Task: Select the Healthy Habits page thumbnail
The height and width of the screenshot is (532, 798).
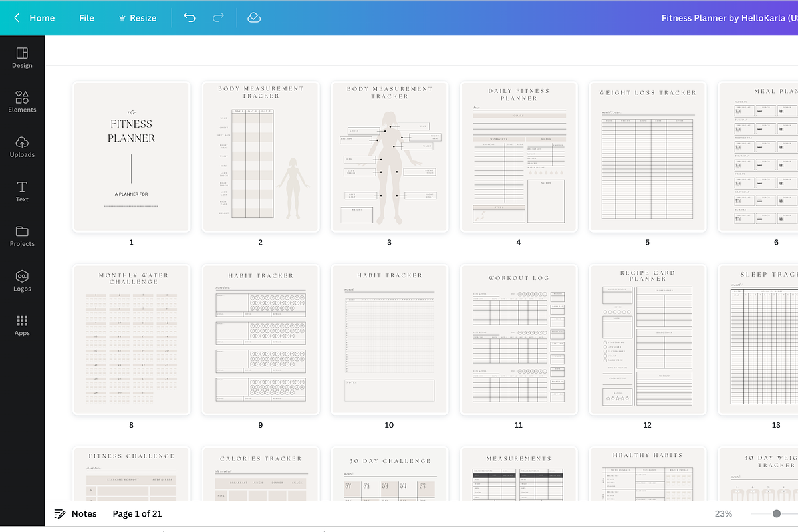Action: click(647, 473)
